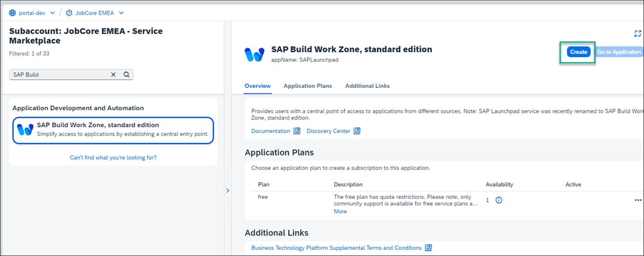Click the Go to Application button
The width and height of the screenshot is (644, 256).
pos(619,52)
